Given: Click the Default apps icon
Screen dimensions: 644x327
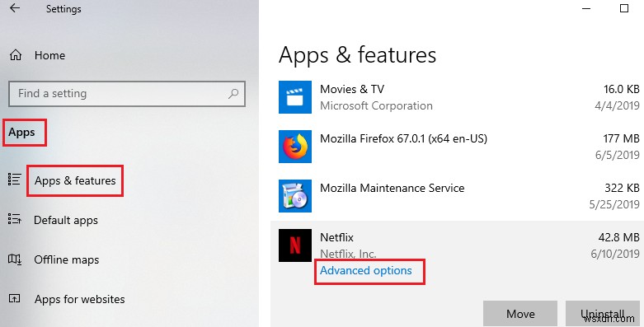Looking at the screenshot, I should click(14, 218).
